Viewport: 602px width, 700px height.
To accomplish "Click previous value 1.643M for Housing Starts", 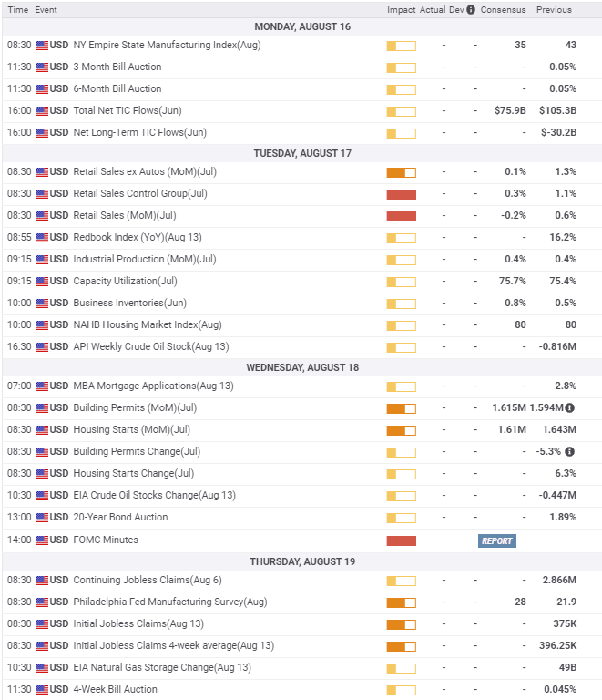I will [559, 430].
